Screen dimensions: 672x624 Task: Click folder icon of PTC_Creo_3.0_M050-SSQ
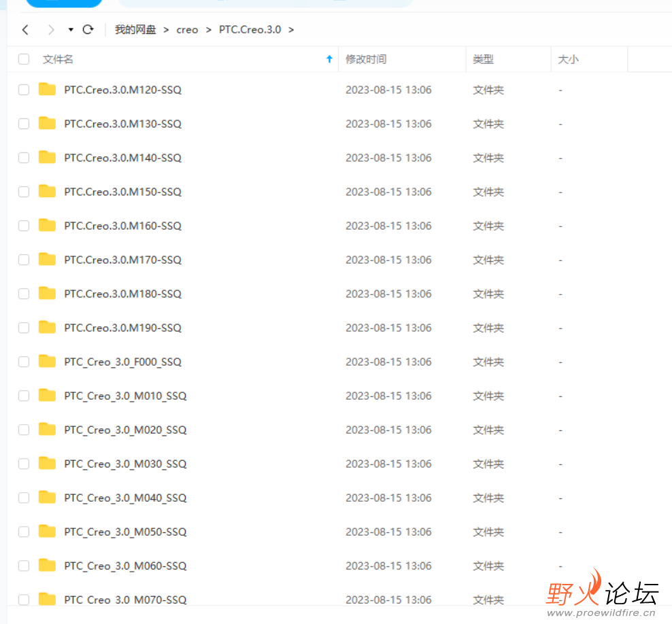(47, 531)
